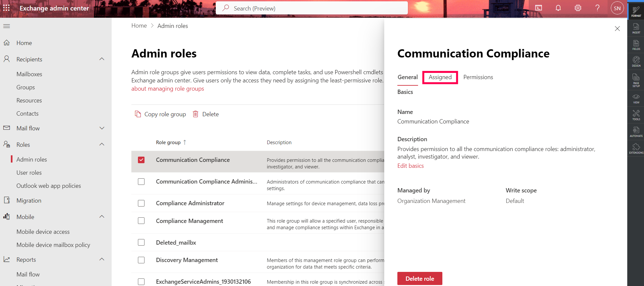Click the Mail flow envelope icon
Screen dimensions: 644x286
tap(7, 128)
